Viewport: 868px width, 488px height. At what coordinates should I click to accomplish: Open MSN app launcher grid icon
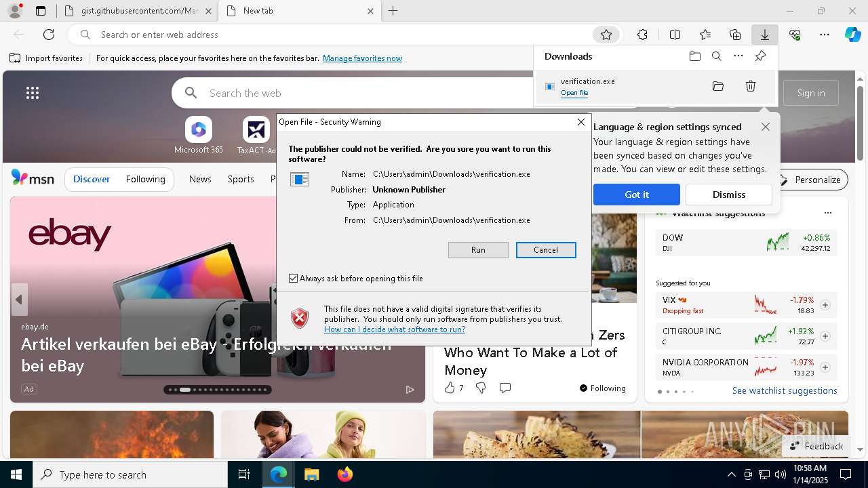[33, 93]
